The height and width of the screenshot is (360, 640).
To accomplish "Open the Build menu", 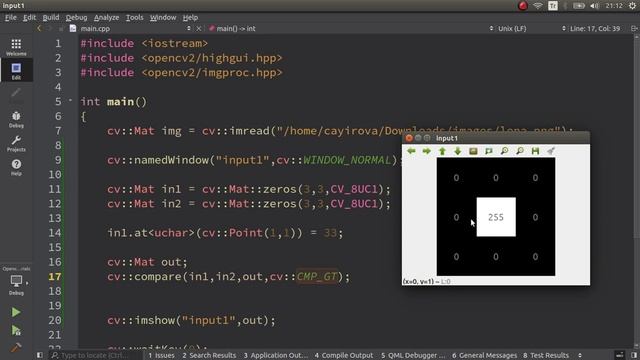I will (x=51, y=18).
